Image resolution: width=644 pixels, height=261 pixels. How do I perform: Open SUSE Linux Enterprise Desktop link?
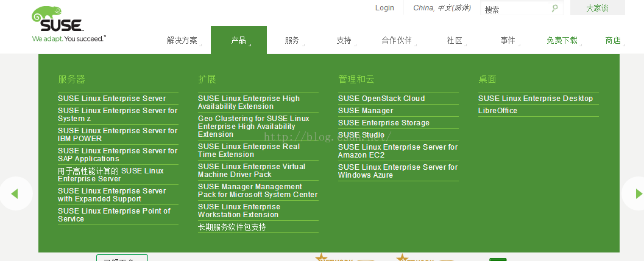tap(536, 99)
